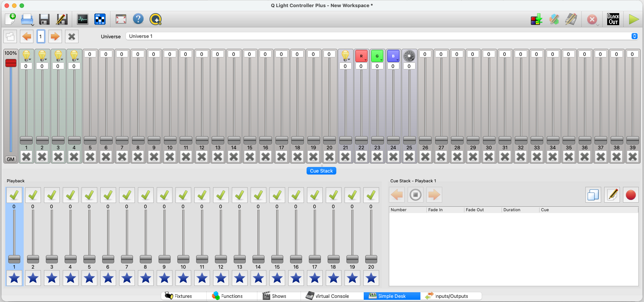Record cue with red circle button
This screenshot has height=302, width=644.
click(630, 195)
